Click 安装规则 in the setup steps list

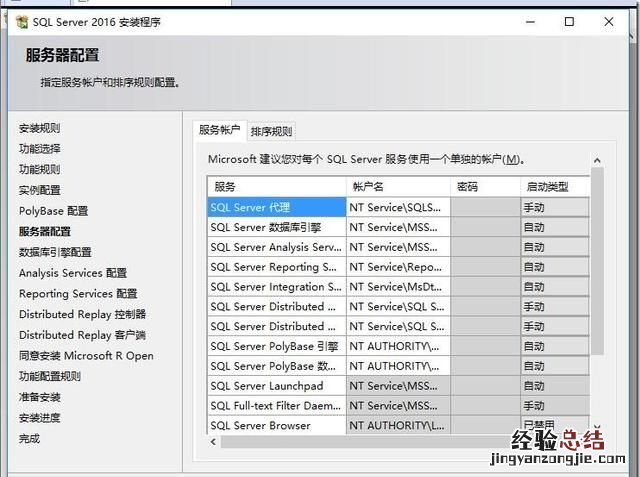click(x=40, y=128)
